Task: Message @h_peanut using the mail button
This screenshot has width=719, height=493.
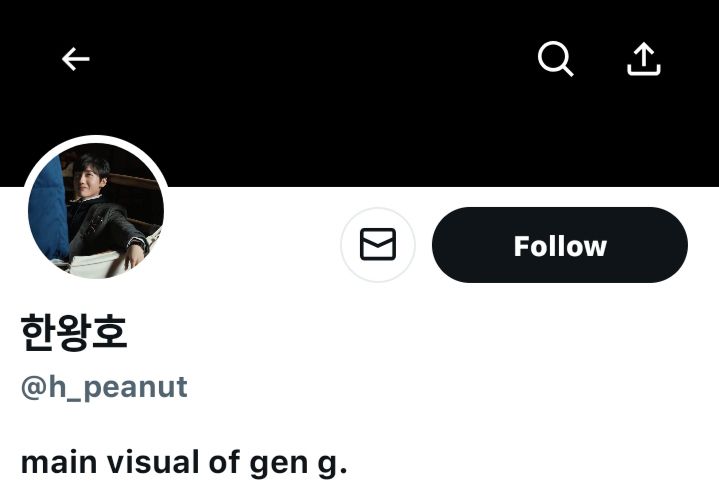Action: coord(378,245)
